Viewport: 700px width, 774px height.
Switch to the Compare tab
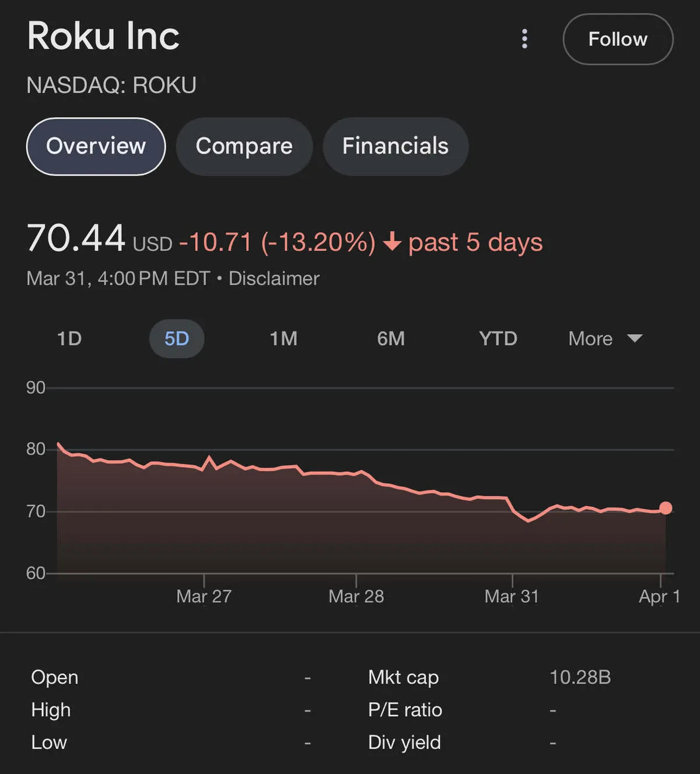(244, 146)
